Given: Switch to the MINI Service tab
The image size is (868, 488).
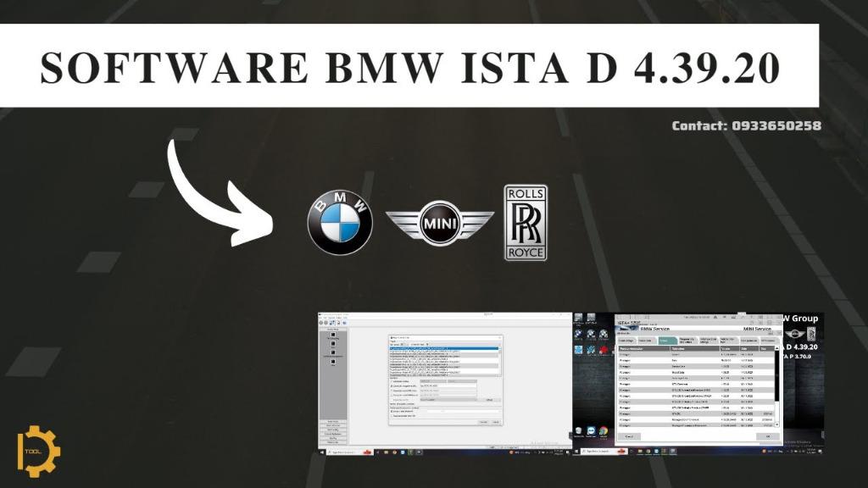Looking at the screenshot, I should (757, 328).
